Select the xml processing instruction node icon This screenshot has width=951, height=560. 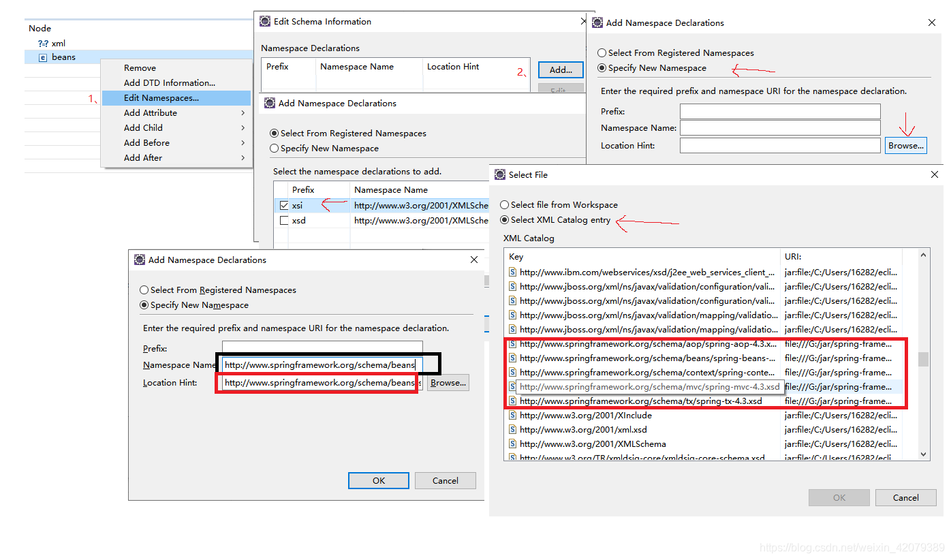(x=43, y=43)
